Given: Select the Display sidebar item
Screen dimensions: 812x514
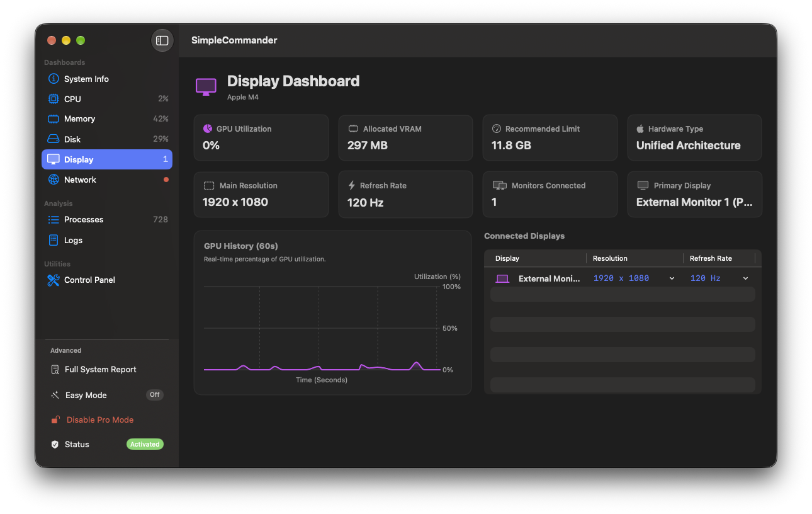Looking at the screenshot, I should point(107,159).
